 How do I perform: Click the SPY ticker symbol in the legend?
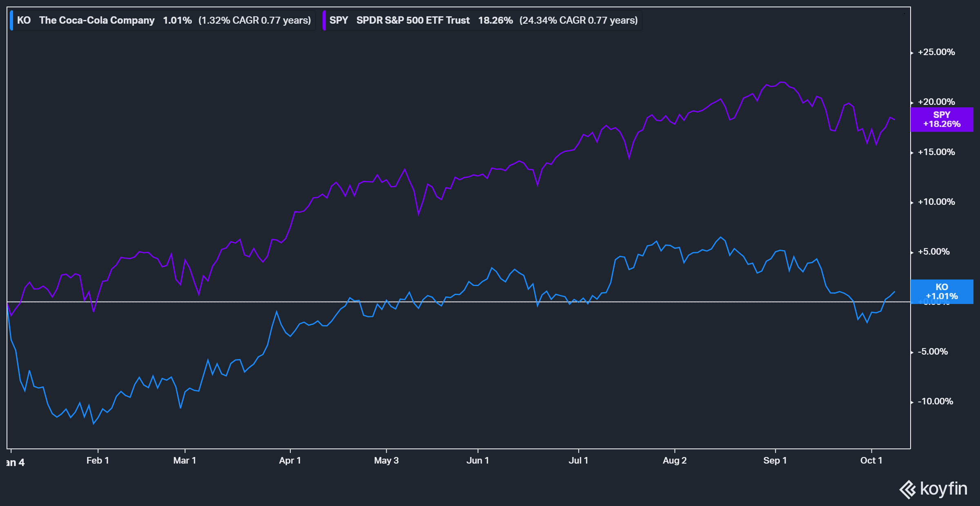click(340, 20)
